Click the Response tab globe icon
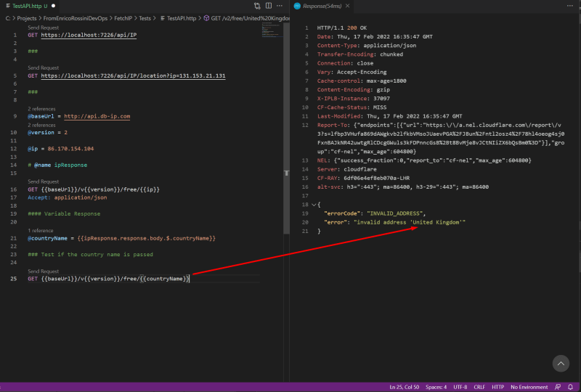 (x=297, y=6)
